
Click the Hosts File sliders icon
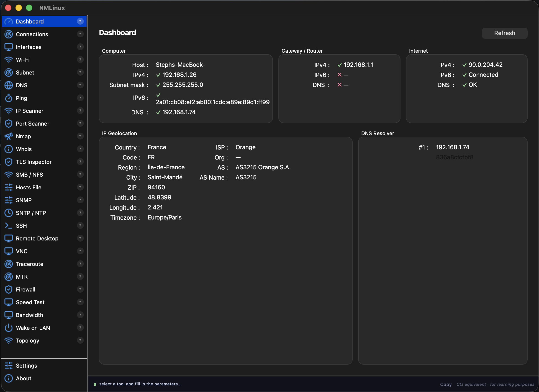pyautogui.click(x=9, y=188)
